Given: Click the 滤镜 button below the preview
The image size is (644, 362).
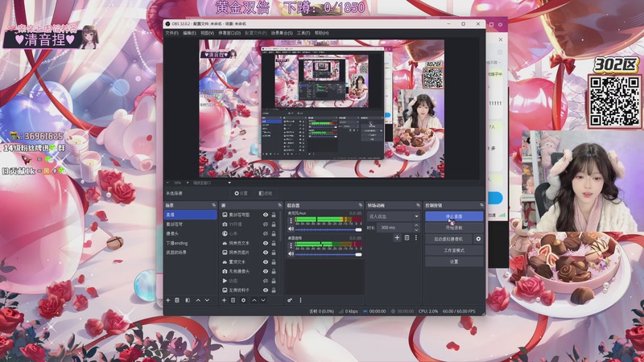Looking at the screenshot, I should (266, 193).
